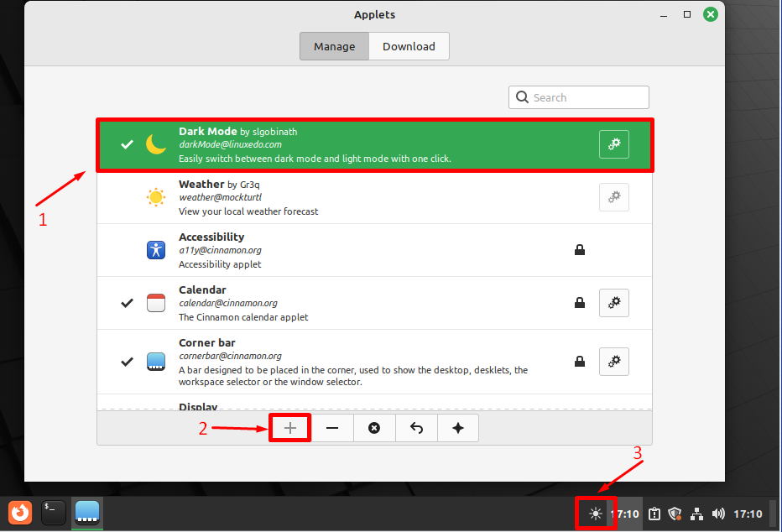Click the Weather applet gear button
The width and height of the screenshot is (782, 532).
tap(613, 197)
